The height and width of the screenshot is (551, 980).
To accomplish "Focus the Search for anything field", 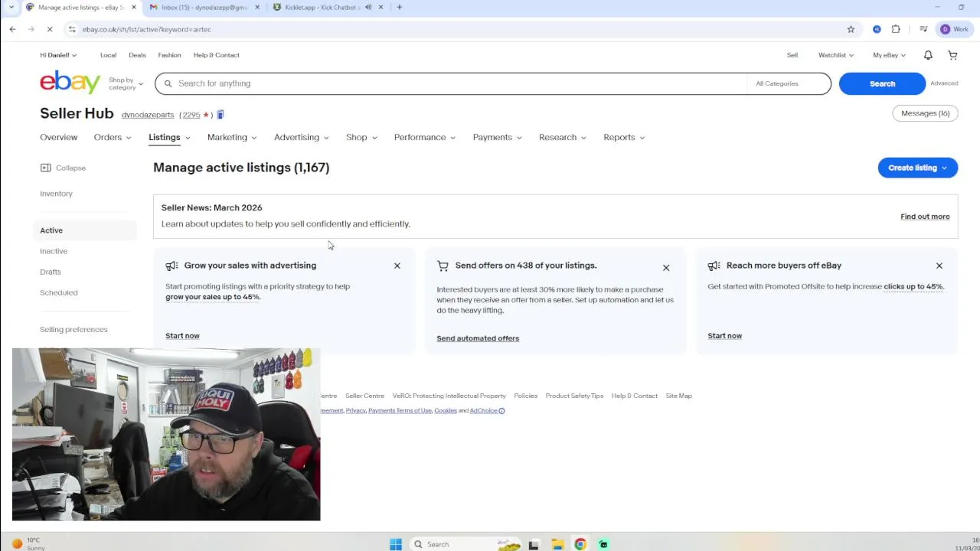I will [452, 83].
